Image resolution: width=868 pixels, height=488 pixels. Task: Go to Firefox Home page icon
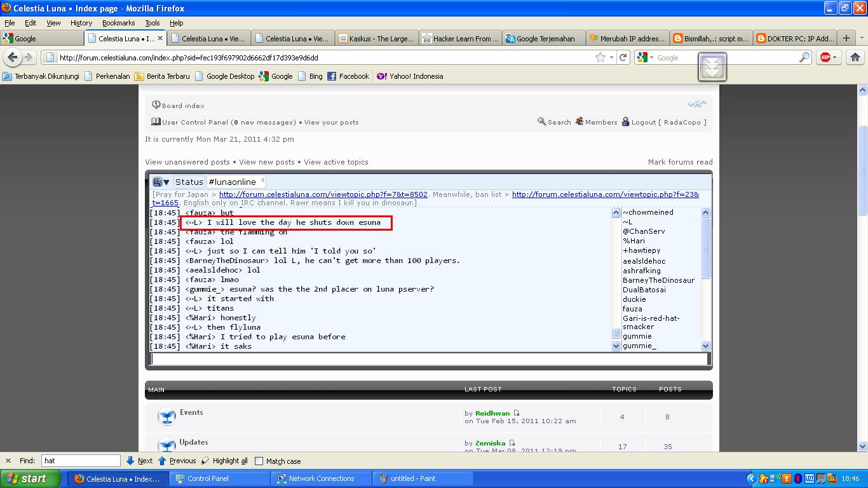click(x=855, y=57)
